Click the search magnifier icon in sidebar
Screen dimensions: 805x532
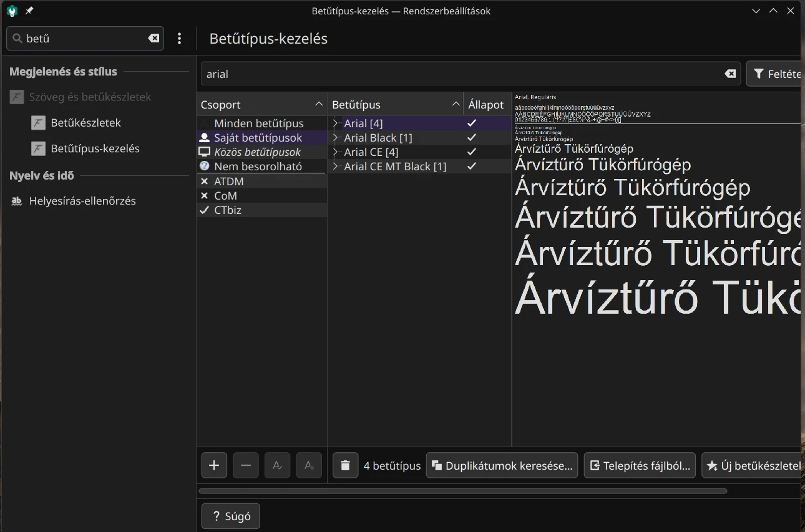[x=17, y=38]
